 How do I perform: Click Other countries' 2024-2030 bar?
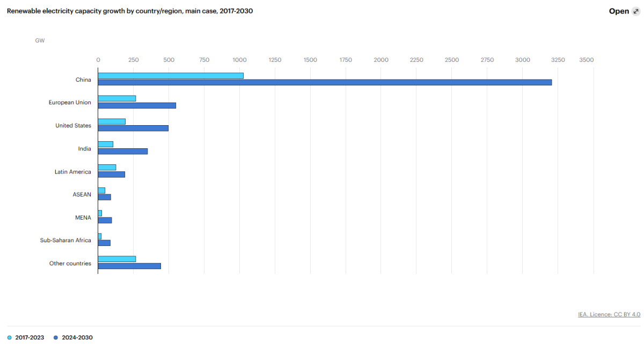click(129, 266)
